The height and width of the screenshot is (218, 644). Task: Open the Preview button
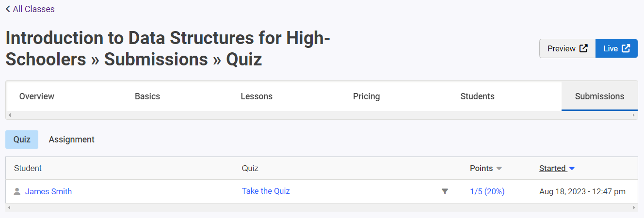coord(567,48)
